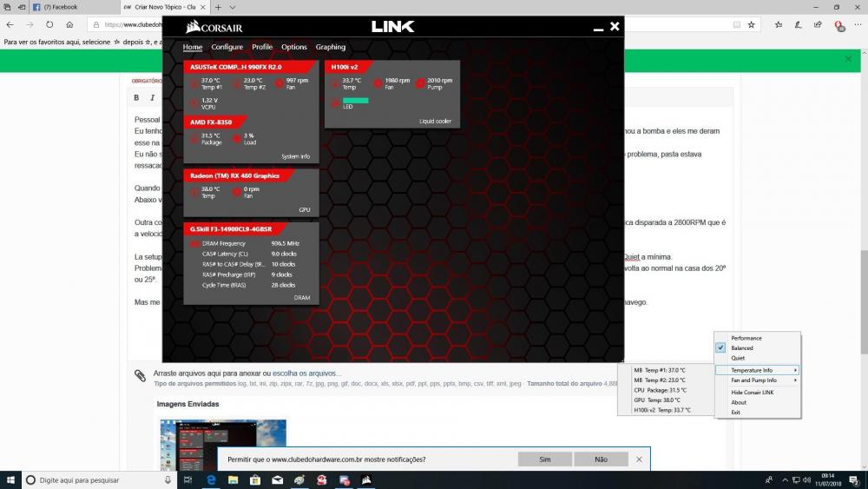Switch to Quiet mode

(738, 358)
